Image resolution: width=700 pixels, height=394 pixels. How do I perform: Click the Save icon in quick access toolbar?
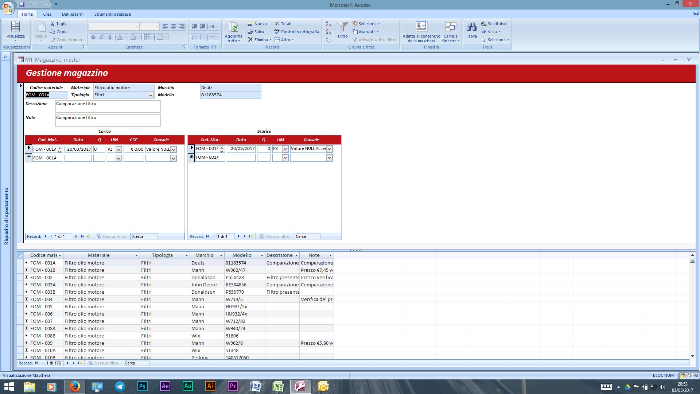point(21,4)
